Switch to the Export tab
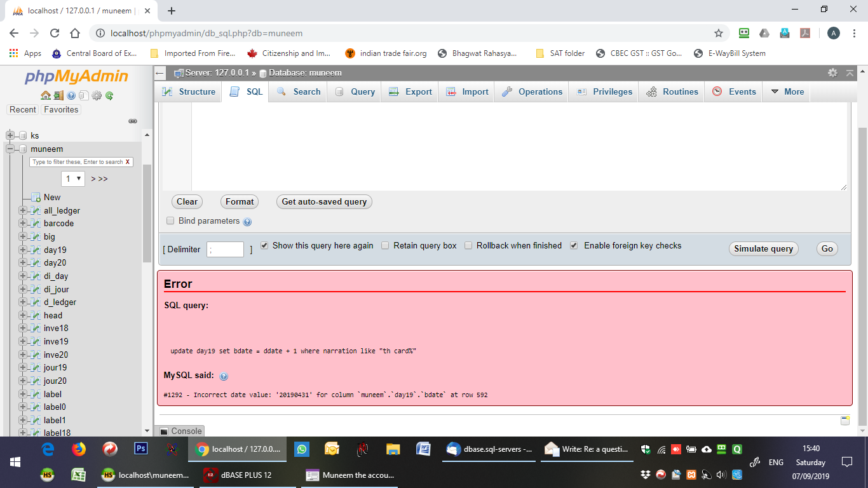868x488 pixels. [410, 91]
